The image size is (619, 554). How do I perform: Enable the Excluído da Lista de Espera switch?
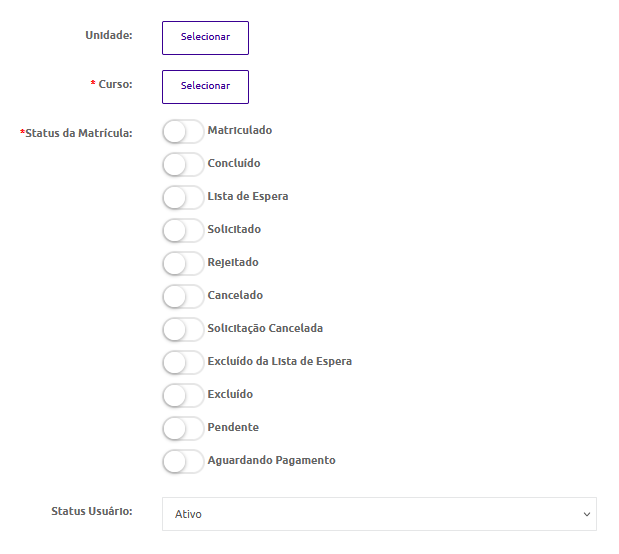click(183, 362)
